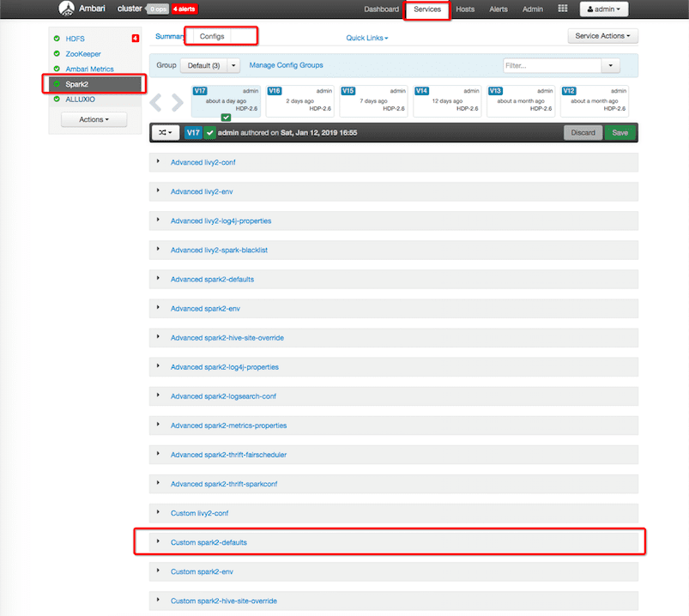
Task: Expand Custom spark2-defaults section
Action: click(393, 542)
